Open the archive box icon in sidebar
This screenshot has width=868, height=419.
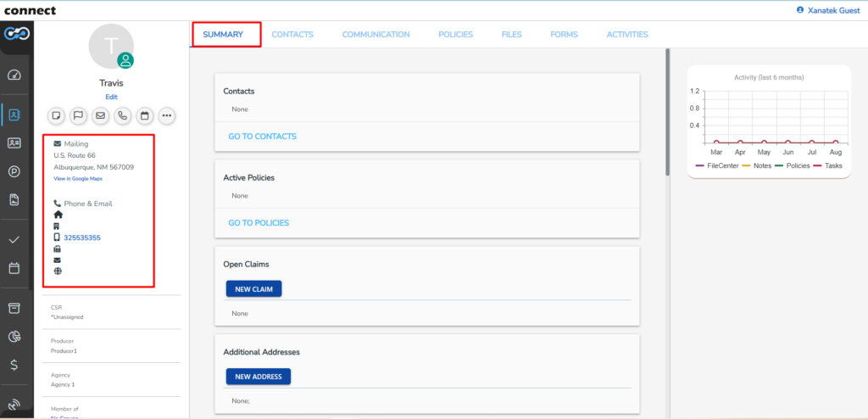[x=15, y=308]
